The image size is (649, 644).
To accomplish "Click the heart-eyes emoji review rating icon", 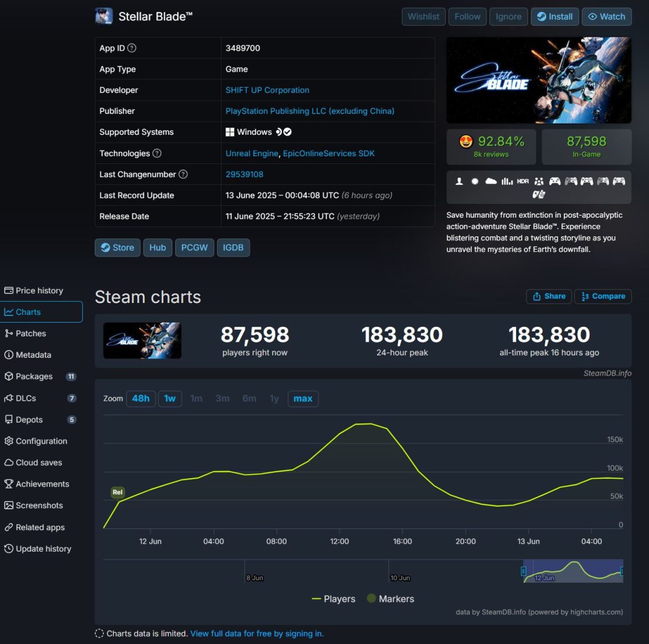I will (466, 142).
